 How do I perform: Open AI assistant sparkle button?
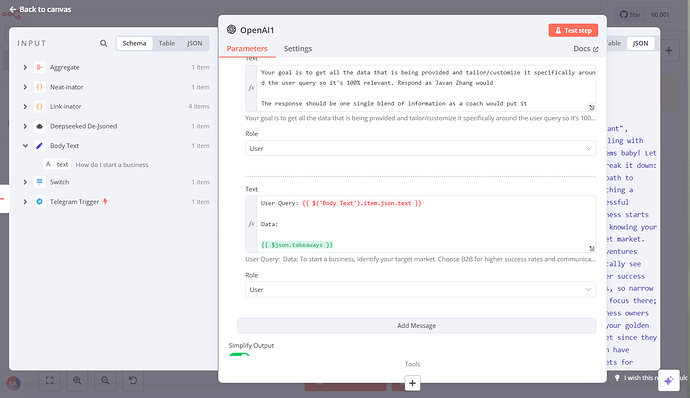point(668,380)
